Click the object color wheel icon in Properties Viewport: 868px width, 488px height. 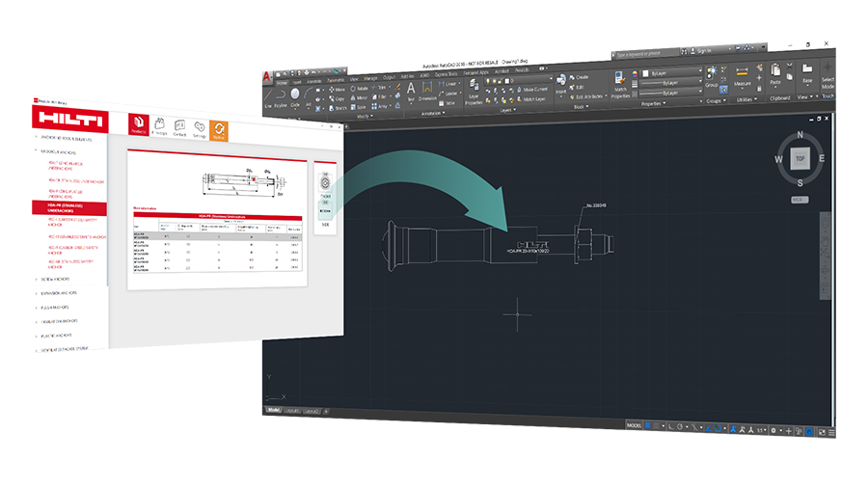(x=635, y=73)
